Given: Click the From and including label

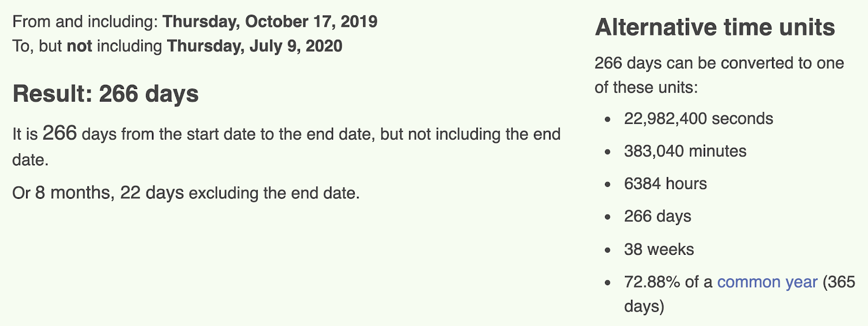Looking at the screenshot, I should pyautogui.click(x=85, y=22).
